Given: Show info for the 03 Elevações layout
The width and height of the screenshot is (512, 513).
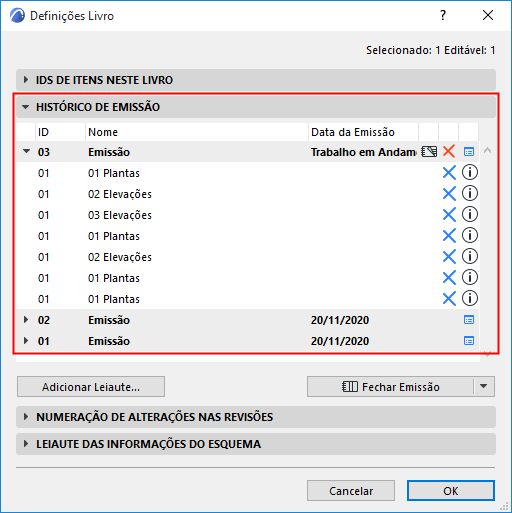Looking at the screenshot, I should coord(470,214).
